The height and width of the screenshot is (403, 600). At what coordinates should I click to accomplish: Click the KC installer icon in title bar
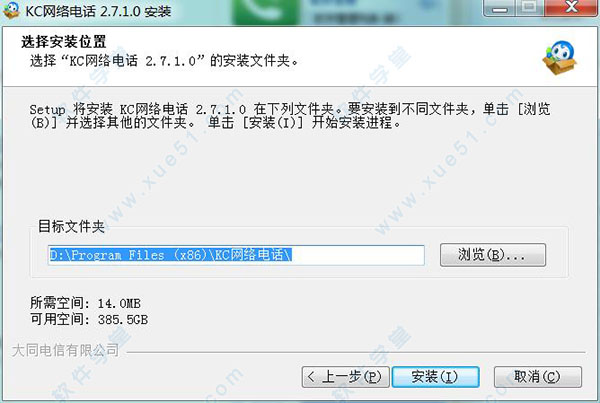11,10
